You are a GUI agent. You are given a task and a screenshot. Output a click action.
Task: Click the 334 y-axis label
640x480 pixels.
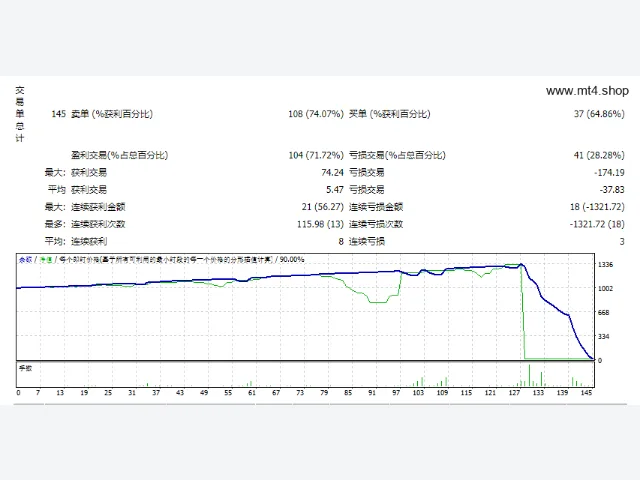[604, 337]
